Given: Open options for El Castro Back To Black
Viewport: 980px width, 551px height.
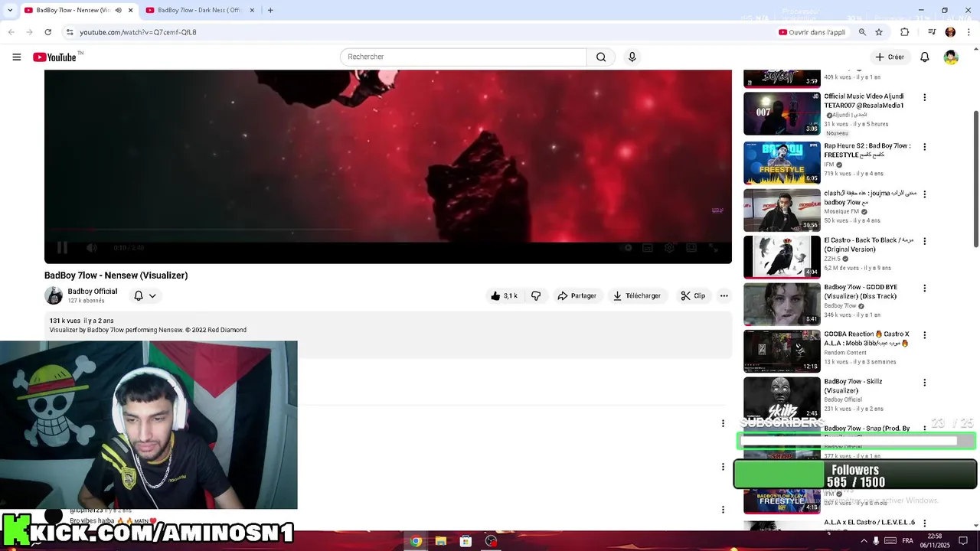Looking at the screenshot, I should pyautogui.click(x=924, y=241).
